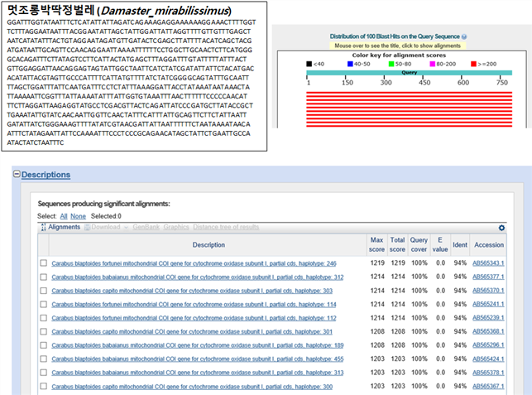Click the 'Sequences producing significant alignments:' text
The width and height of the screenshot is (532, 395).
pos(103,204)
